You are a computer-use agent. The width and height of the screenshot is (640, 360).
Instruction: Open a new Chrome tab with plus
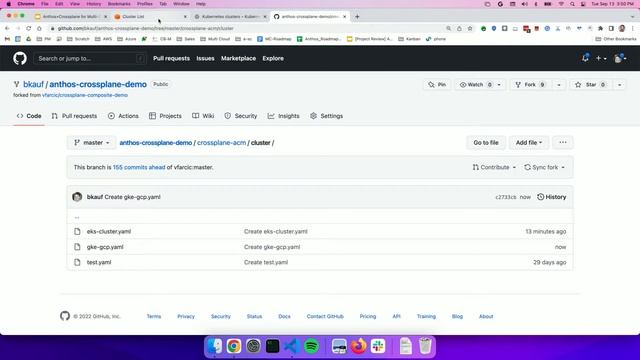357,17
